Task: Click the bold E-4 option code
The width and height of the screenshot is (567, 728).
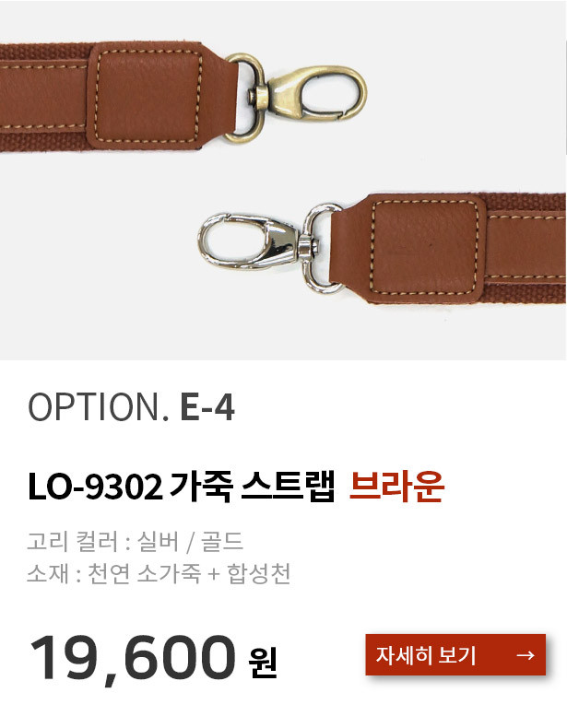Action: pyautogui.click(x=207, y=407)
